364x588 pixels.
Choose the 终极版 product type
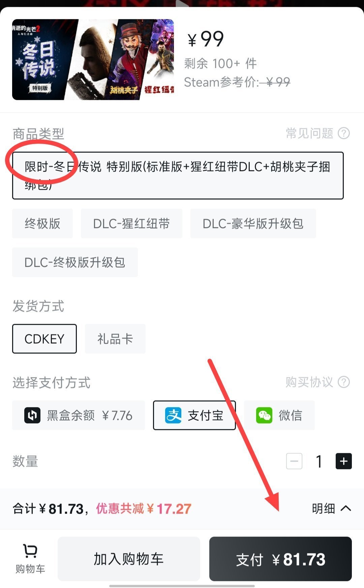pyautogui.click(x=42, y=224)
